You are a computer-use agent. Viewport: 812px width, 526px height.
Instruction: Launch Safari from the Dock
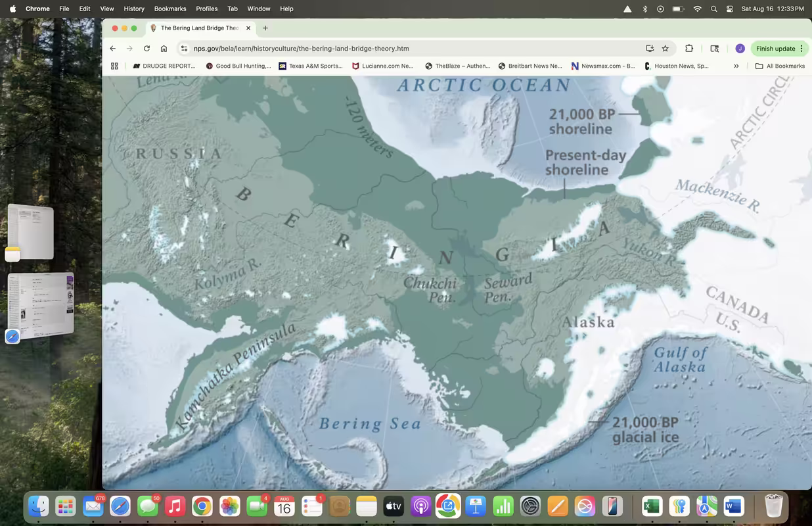pos(120,506)
